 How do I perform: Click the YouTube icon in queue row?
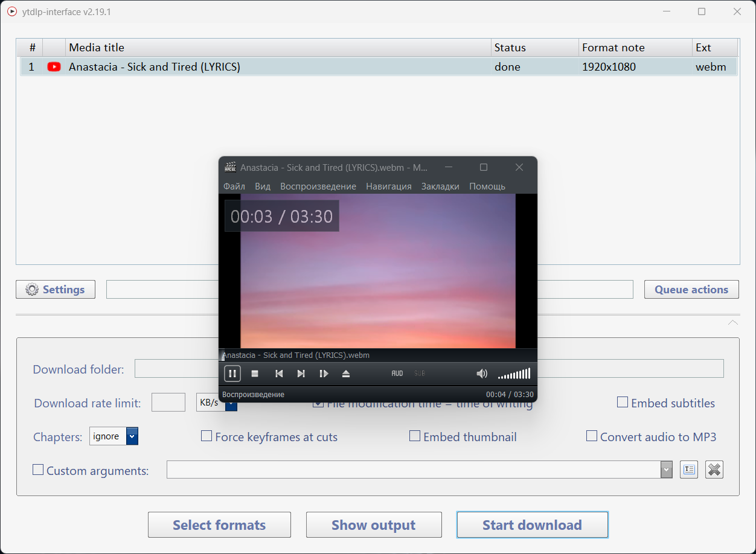(54, 67)
